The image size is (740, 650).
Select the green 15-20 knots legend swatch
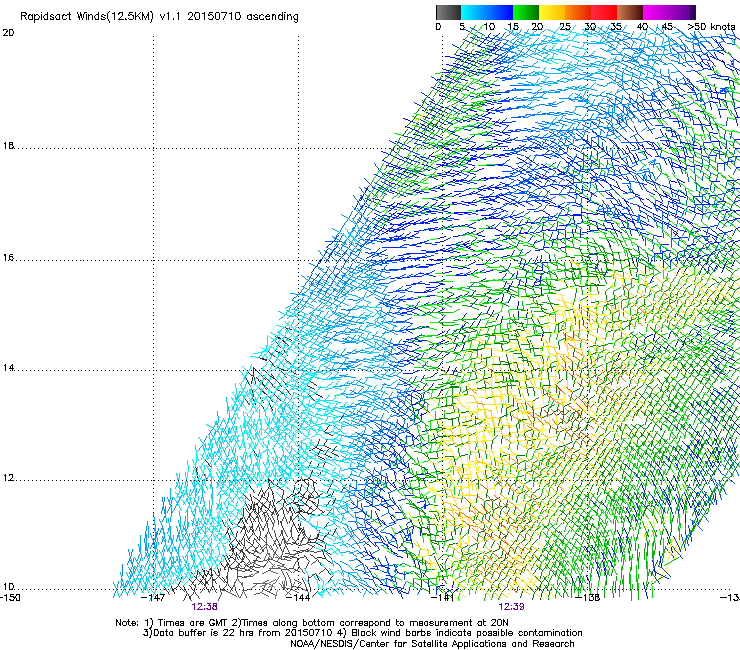pos(525,12)
